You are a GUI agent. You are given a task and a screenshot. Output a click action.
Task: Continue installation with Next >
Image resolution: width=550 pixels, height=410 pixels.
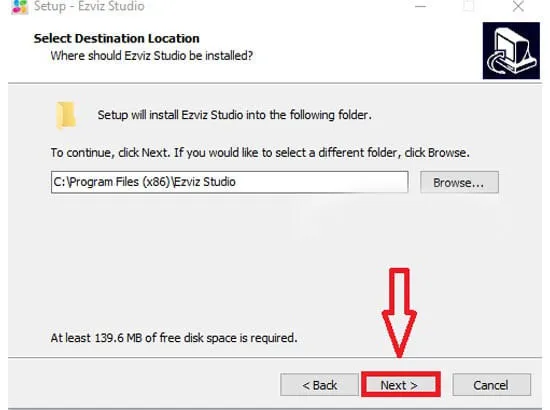pyautogui.click(x=401, y=385)
